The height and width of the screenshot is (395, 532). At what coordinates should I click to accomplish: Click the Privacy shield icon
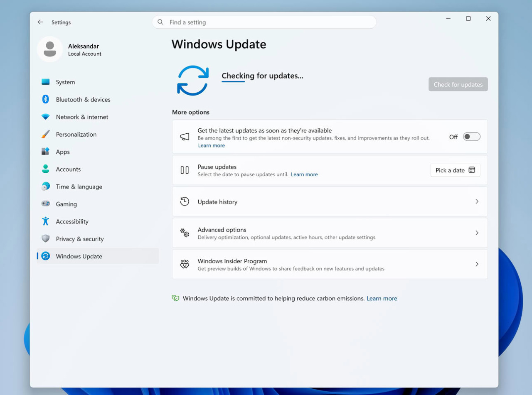point(46,239)
